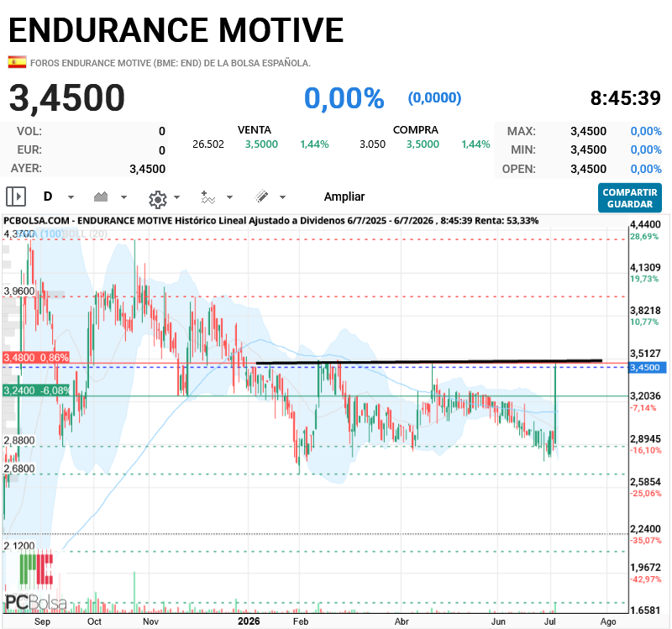Click the COMPRA volume 3.050

[x=372, y=144]
